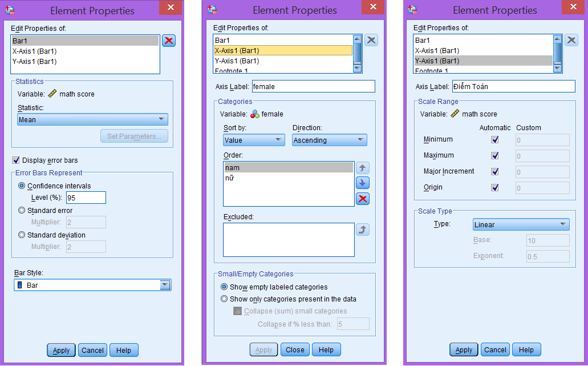Select the Standard deviation radio button

click(x=22, y=235)
